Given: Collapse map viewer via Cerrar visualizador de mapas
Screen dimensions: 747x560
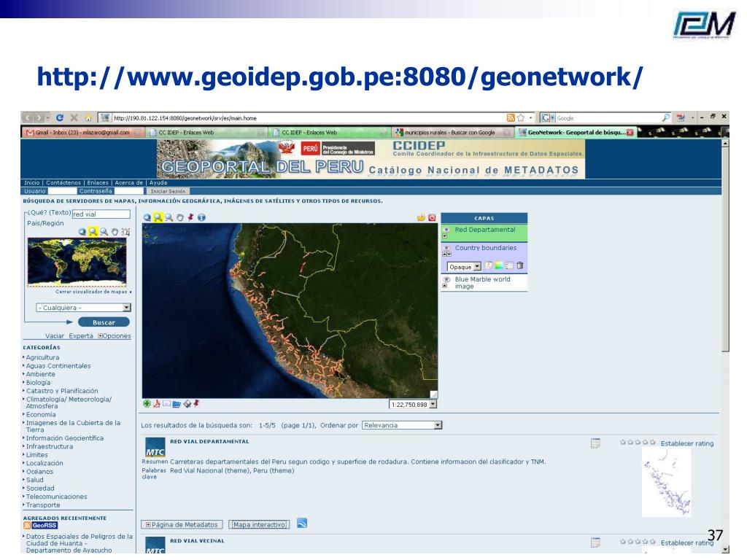Looking at the screenshot, I should [93, 292].
